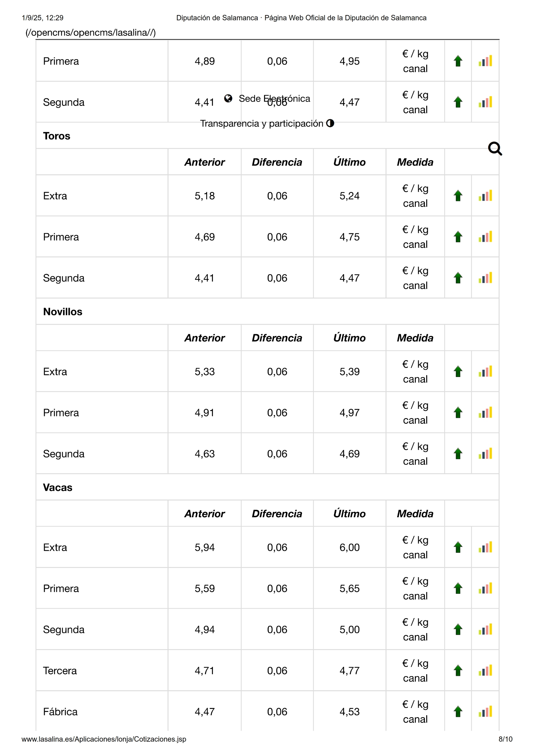534x756 pixels.
Task: Click green up arrow in Vacas Segunda row
Action: tap(458, 629)
